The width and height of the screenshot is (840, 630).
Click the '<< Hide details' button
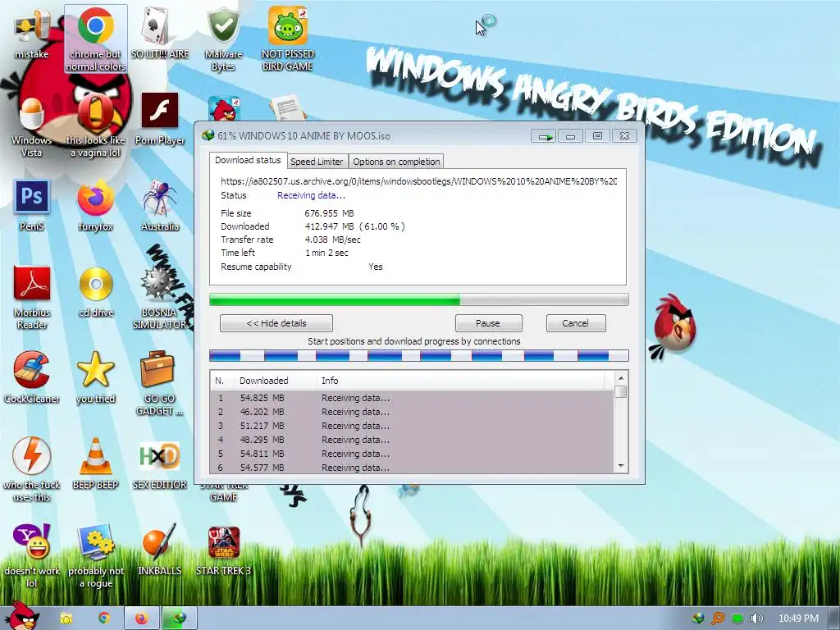(x=276, y=323)
